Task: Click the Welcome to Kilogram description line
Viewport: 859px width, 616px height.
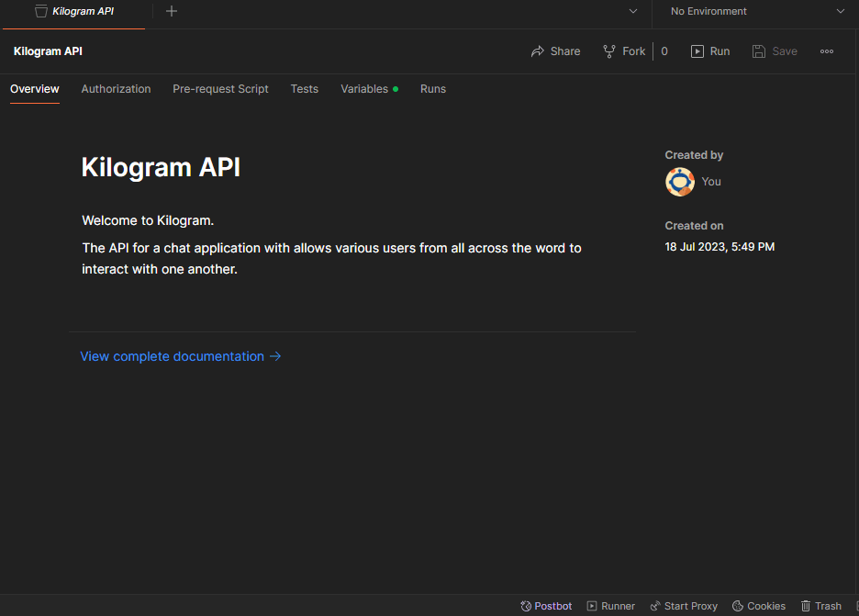Action: point(148,220)
